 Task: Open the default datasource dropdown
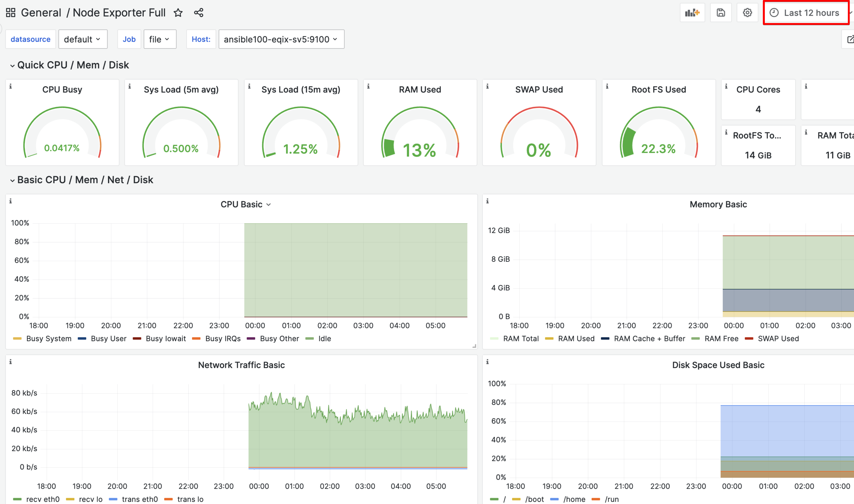click(83, 39)
